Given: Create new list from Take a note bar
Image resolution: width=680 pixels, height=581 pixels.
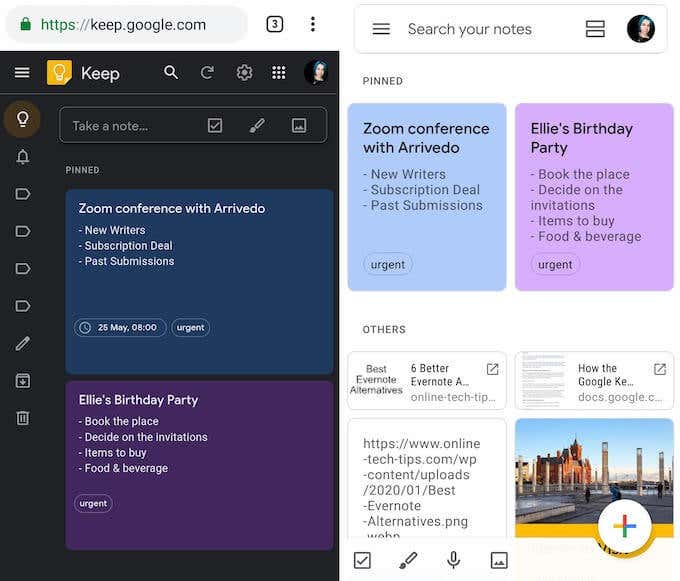Looking at the screenshot, I should pyautogui.click(x=215, y=126).
